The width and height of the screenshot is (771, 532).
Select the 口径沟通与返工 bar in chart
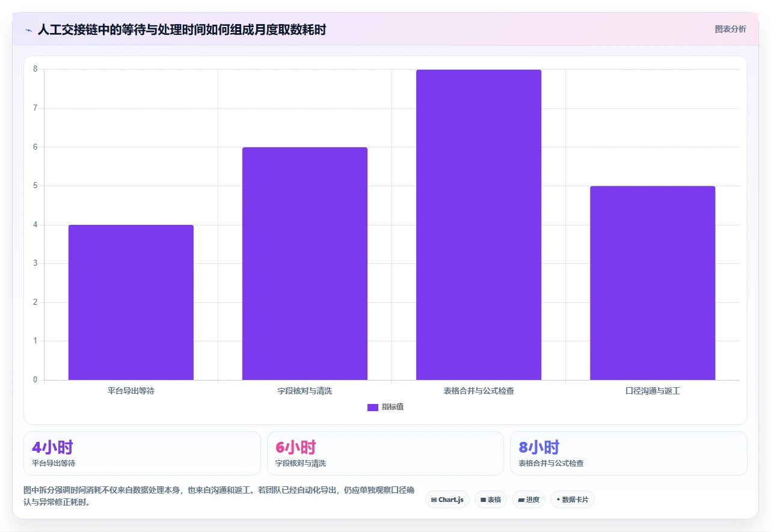[653, 283]
